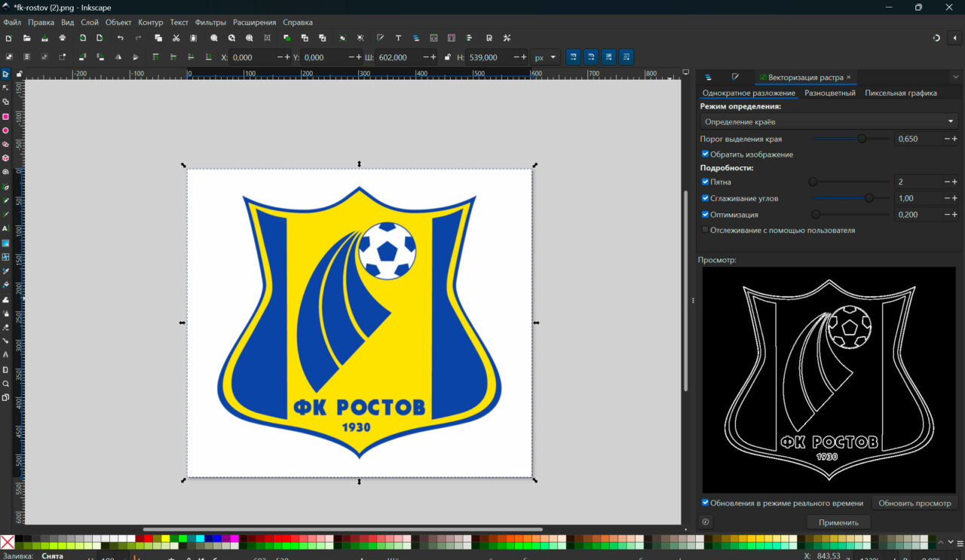Select the Node editing tool

tap(5, 87)
